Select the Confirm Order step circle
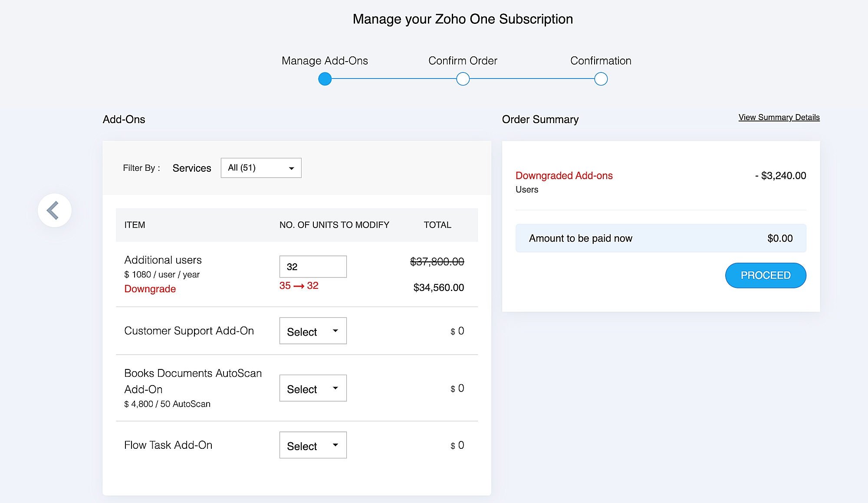868x503 pixels. 463,79
